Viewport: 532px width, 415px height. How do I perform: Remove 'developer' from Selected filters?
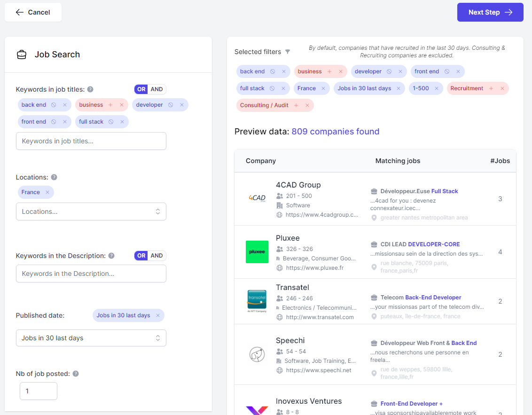(400, 71)
